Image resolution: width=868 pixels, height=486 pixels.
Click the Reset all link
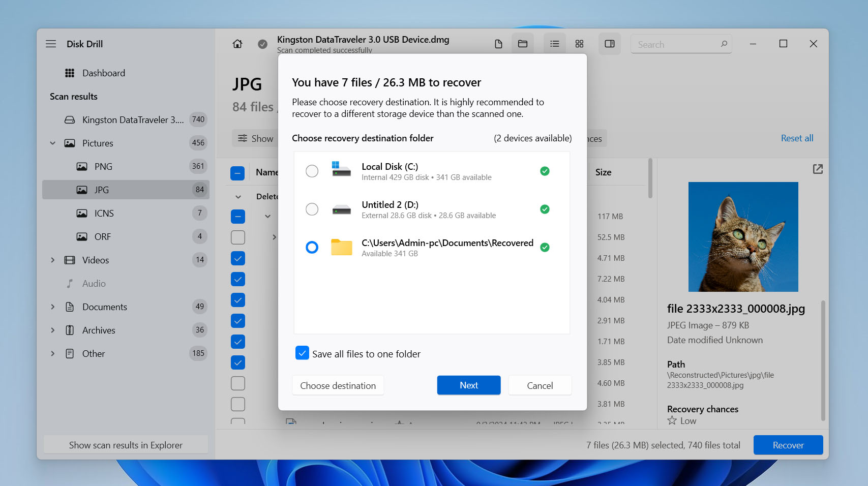(797, 138)
